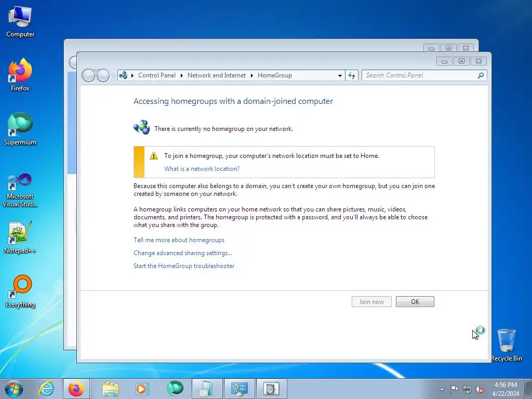Click the back navigation button
The height and width of the screenshot is (399, 532).
click(x=88, y=75)
